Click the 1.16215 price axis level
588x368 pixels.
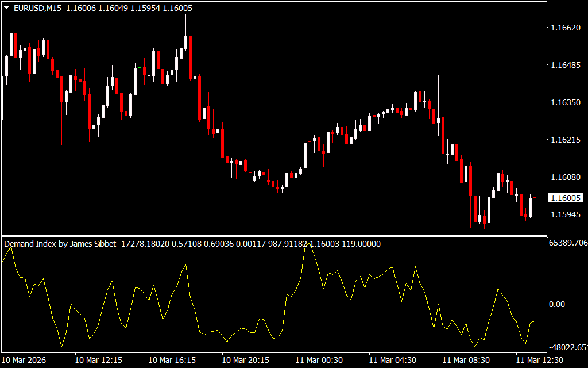pyautogui.click(x=566, y=140)
